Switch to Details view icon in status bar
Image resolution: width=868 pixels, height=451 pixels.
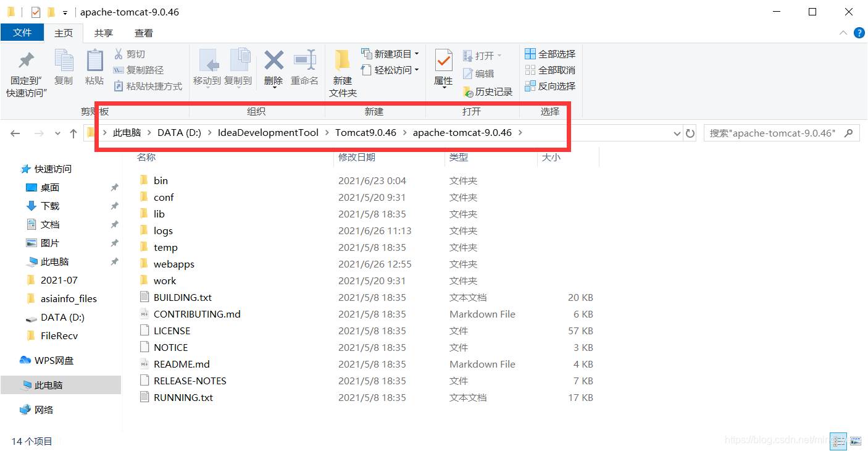[838, 440]
